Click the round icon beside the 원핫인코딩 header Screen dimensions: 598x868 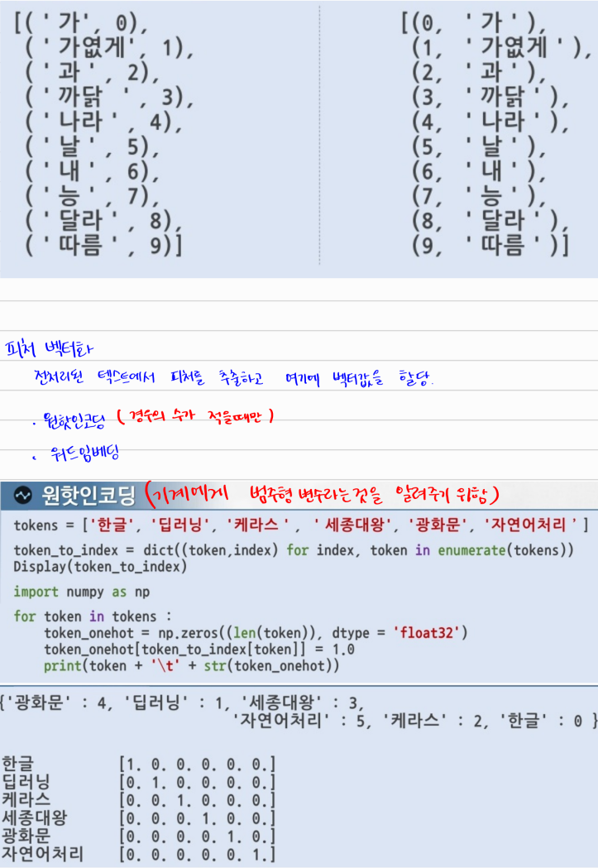click(22, 496)
